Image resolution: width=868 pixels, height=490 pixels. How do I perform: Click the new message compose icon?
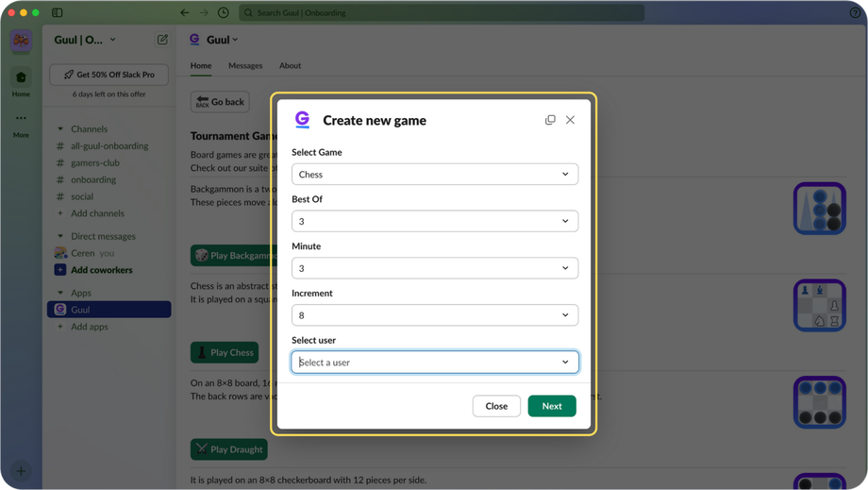coord(162,40)
